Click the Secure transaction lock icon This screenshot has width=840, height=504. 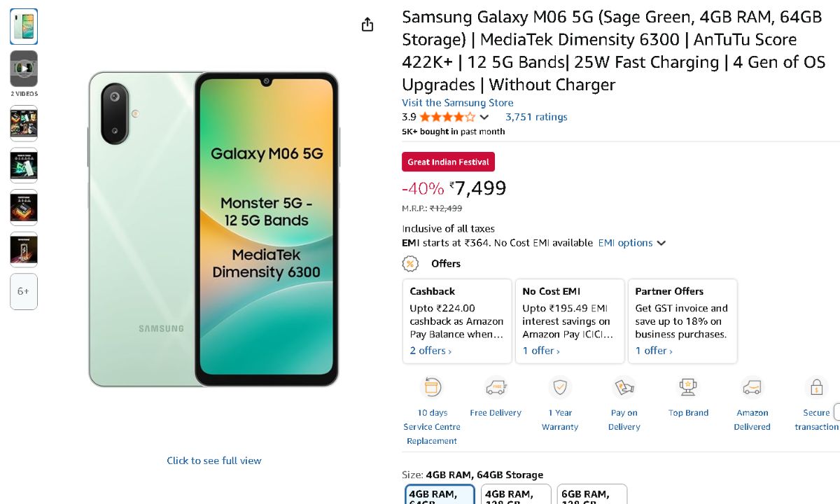click(816, 387)
